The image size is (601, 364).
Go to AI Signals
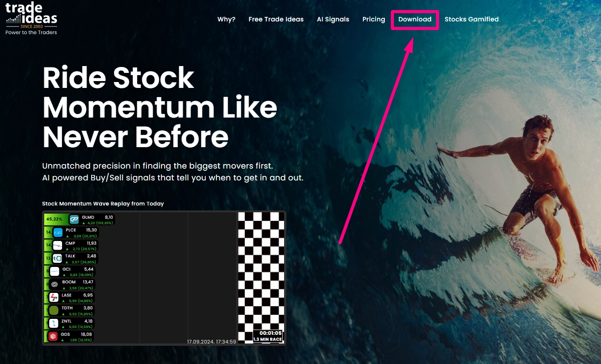pos(333,19)
